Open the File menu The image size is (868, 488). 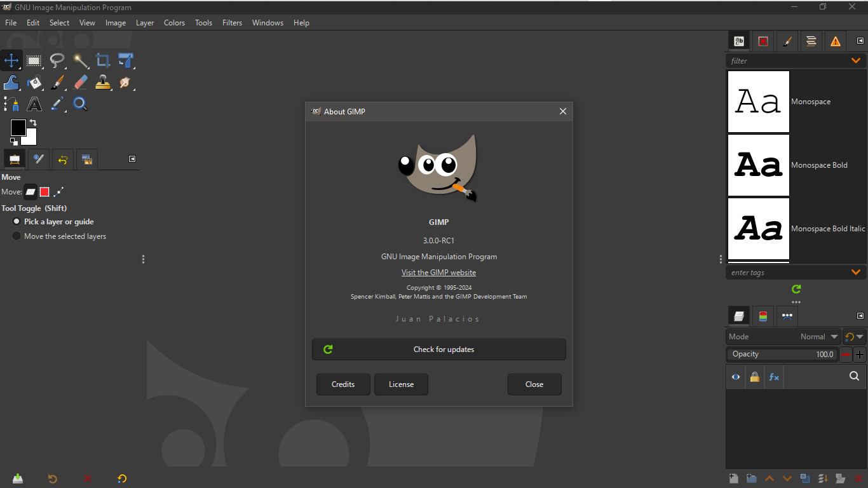click(11, 23)
